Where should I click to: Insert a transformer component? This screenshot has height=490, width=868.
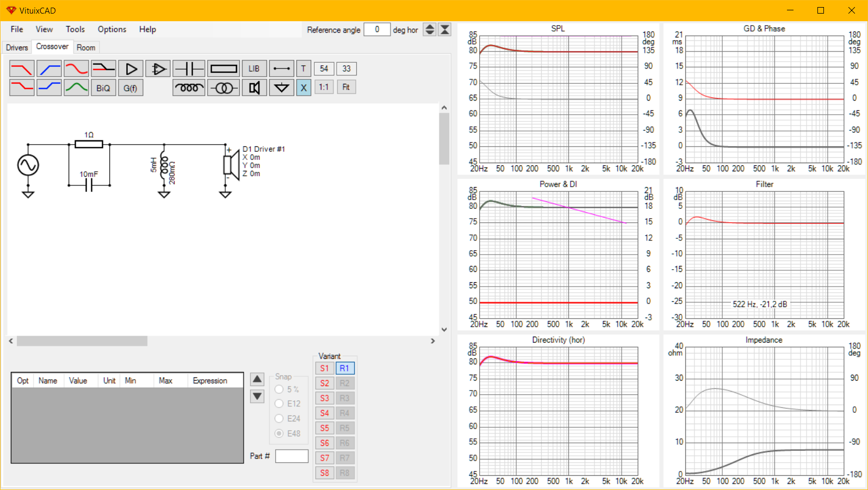tap(224, 88)
